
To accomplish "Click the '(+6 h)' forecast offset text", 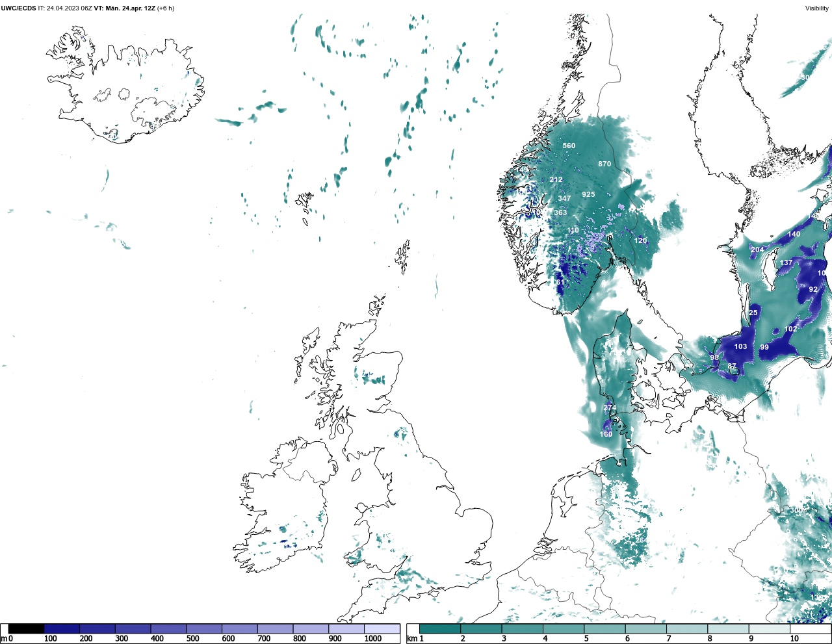I will pos(166,8).
